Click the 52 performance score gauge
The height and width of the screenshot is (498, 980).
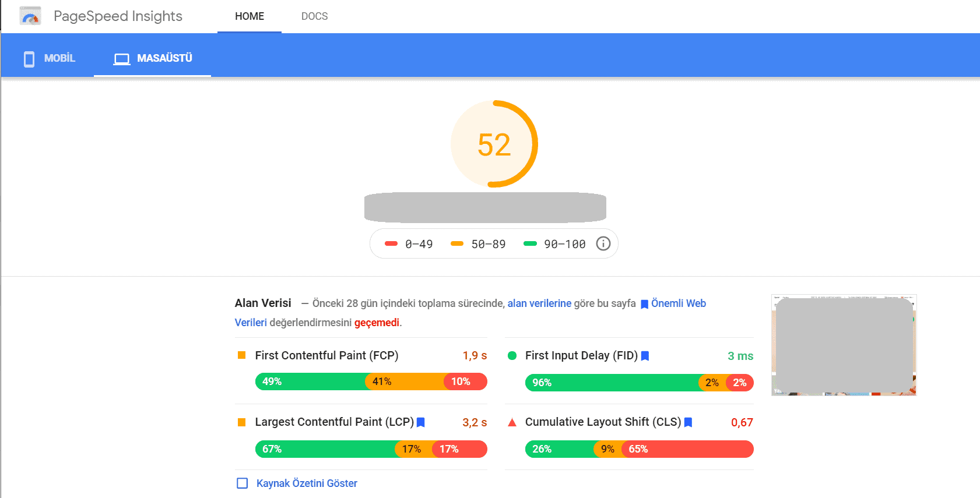pos(494,144)
